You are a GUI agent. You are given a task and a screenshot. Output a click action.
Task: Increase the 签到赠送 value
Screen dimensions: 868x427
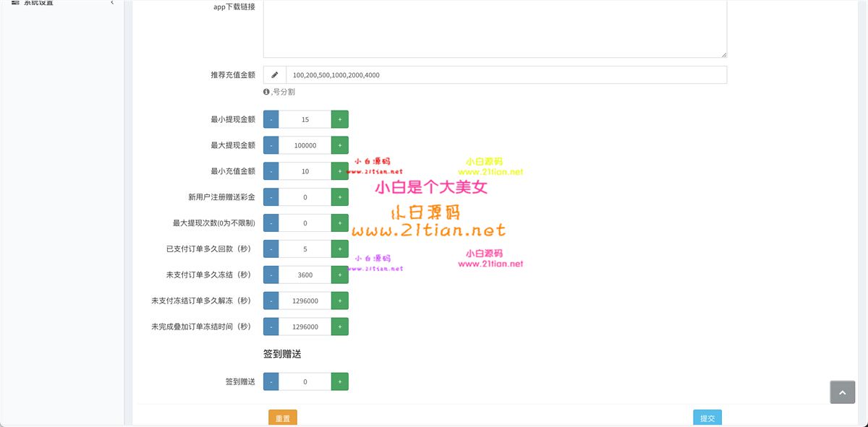(x=340, y=381)
